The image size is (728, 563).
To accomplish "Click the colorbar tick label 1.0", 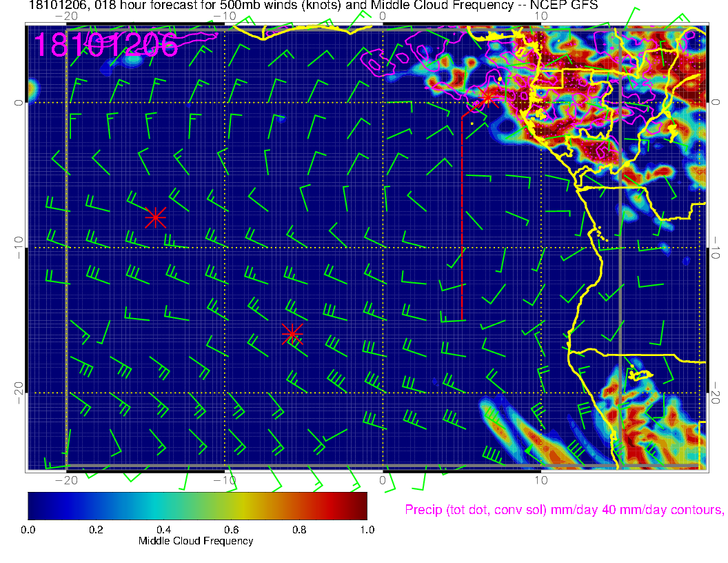I will tap(367, 530).
